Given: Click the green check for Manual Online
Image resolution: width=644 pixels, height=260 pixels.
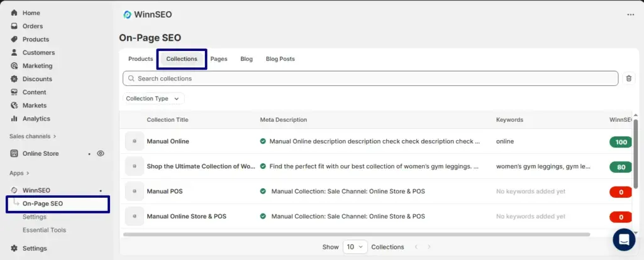Looking at the screenshot, I should [x=263, y=141].
